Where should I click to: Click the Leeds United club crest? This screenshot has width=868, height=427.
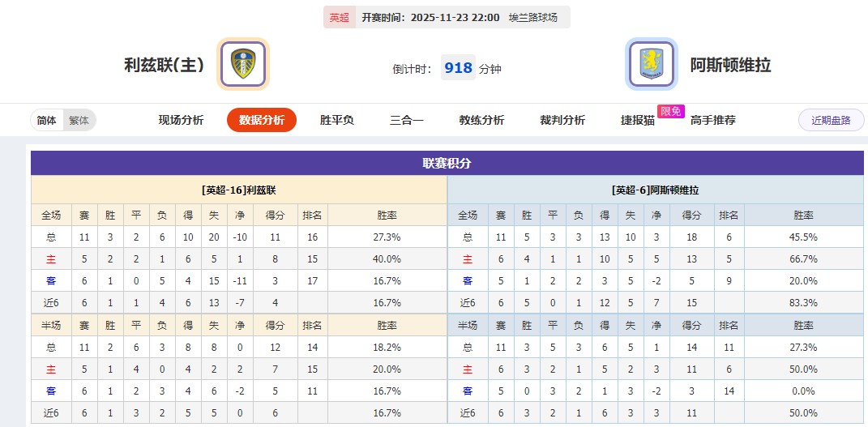pyautogui.click(x=242, y=64)
